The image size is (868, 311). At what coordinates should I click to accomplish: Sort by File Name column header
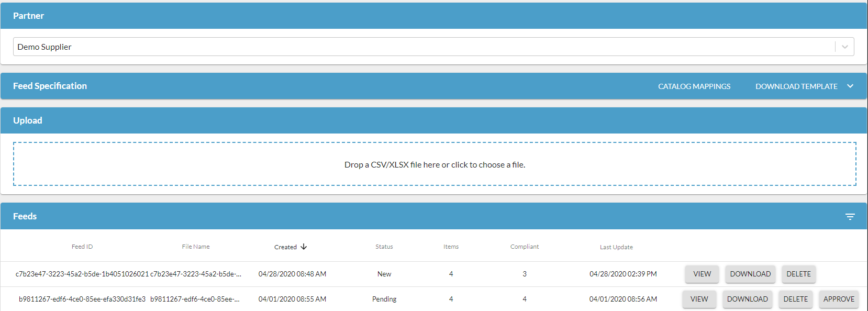tap(196, 247)
